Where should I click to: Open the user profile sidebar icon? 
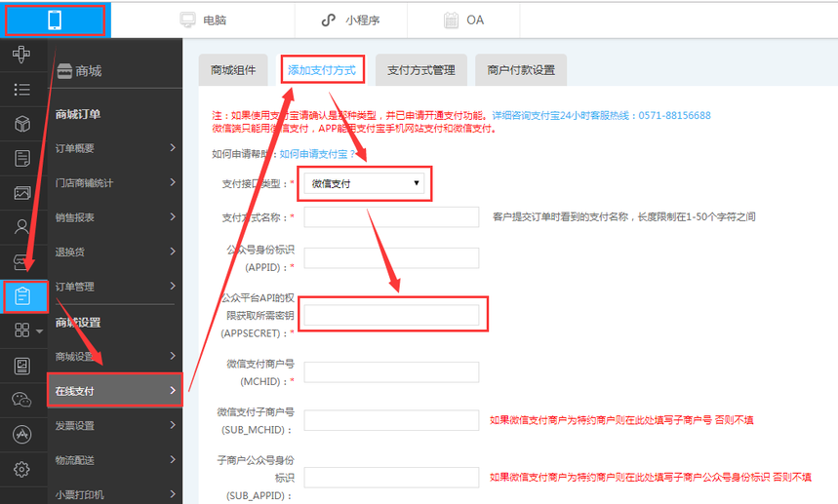(21, 227)
